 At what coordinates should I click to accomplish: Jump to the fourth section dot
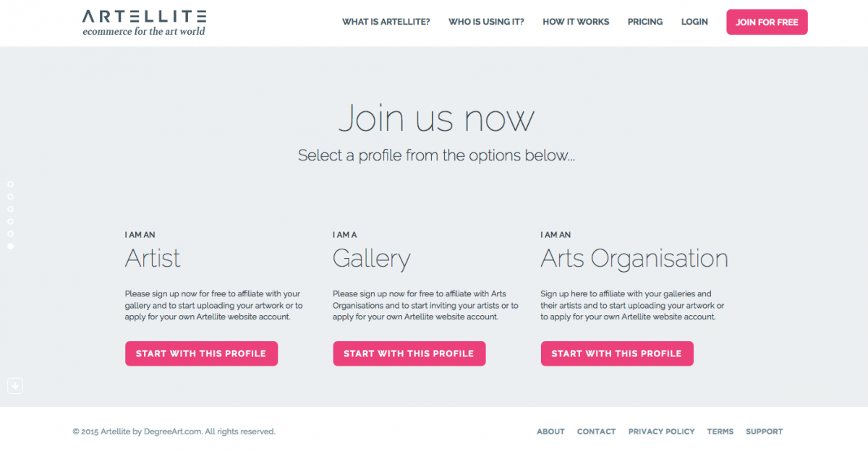click(10, 221)
